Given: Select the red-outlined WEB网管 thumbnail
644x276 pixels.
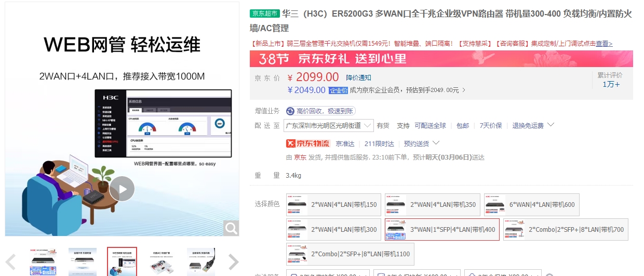Looking at the screenshot, I should tap(122, 261).
